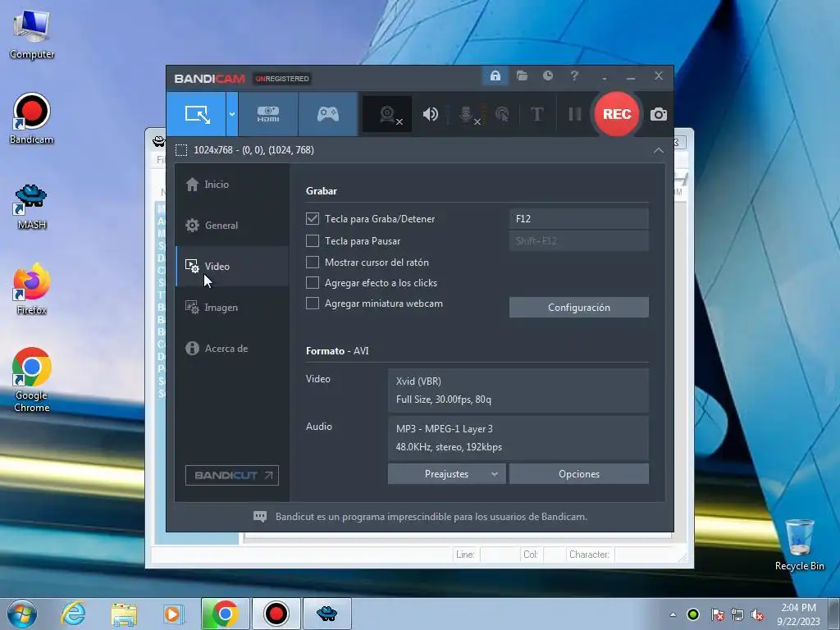Uncheck Tecla para Graba/Detener

coord(313,218)
